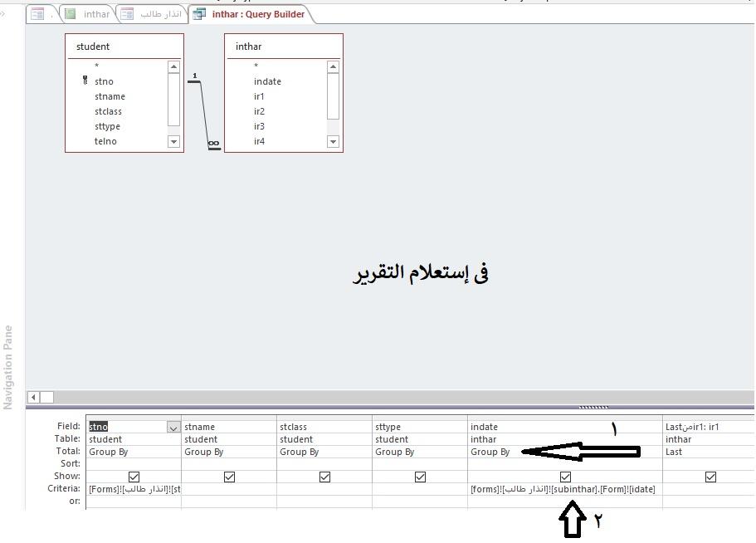756x543 pixels.
Task: Toggle Show checkbox for stname column
Action: (229, 477)
